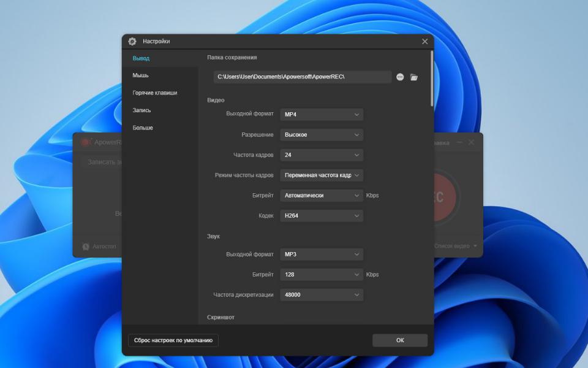Image resolution: width=588 pixels, height=368 pixels.
Task: Click the ApowerREC logo icon in background window
Action: point(86,142)
